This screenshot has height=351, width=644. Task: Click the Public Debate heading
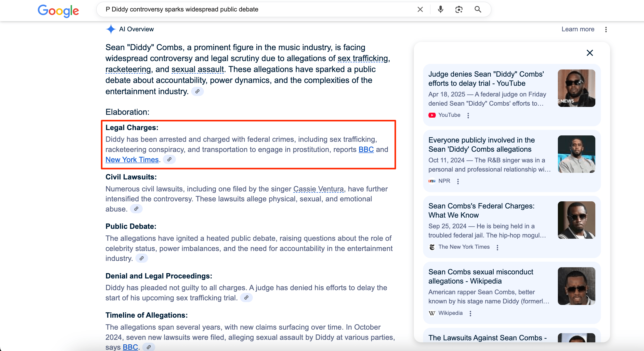131,226
